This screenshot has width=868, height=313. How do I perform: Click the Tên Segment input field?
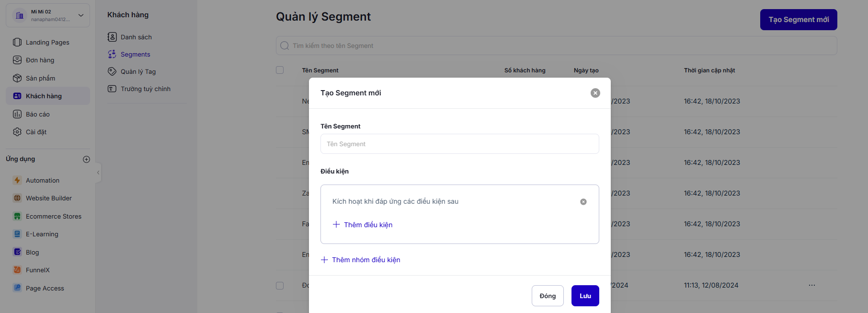tap(459, 144)
